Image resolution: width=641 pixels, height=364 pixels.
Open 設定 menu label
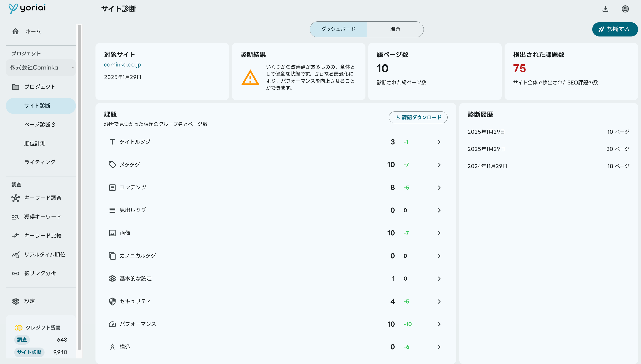30,301
